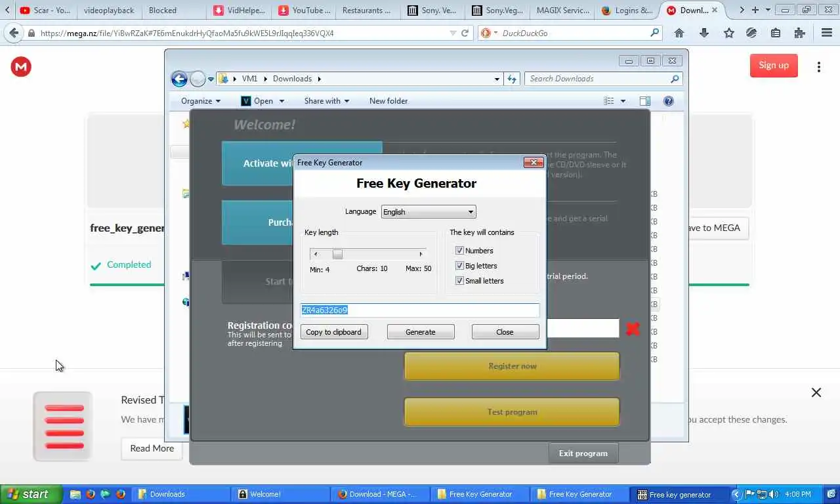Click Explorer search magnifier icon
This screenshot has height=504, width=840.
click(x=675, y=79)
